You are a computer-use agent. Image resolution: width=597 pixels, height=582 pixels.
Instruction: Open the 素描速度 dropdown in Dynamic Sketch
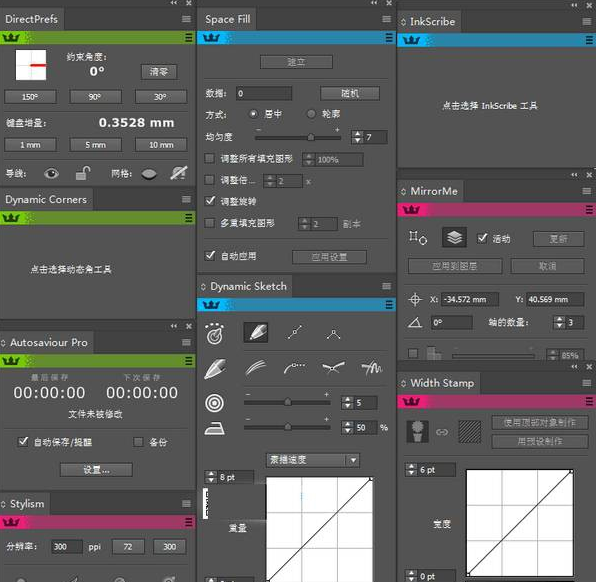(313, 460)
